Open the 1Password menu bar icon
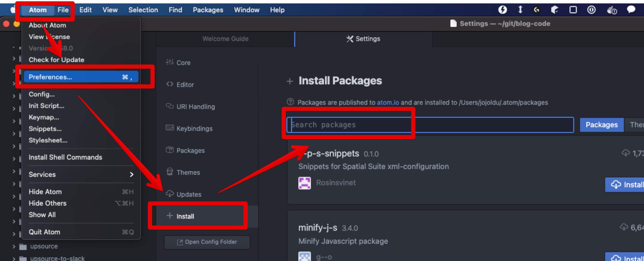 point(591,10)
